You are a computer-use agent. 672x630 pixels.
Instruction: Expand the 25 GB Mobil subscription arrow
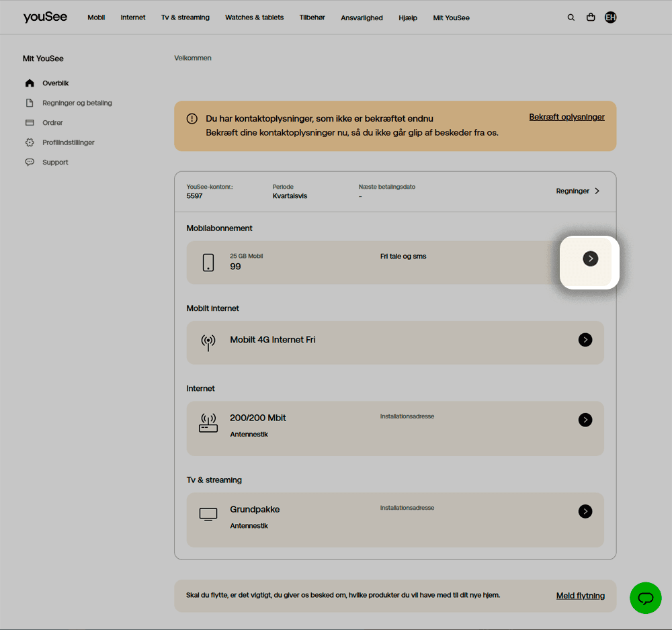590,259
